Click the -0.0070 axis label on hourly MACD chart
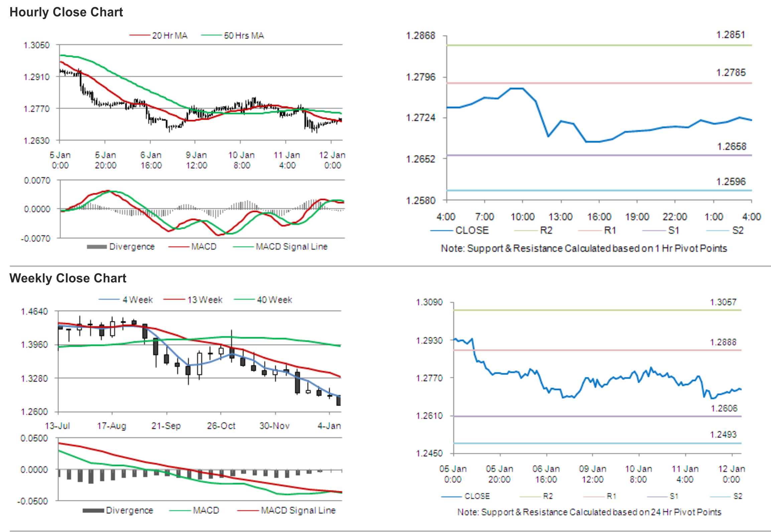Image resolution: width=771 pixels, height=532 pixels. click(x=35, y=239)
